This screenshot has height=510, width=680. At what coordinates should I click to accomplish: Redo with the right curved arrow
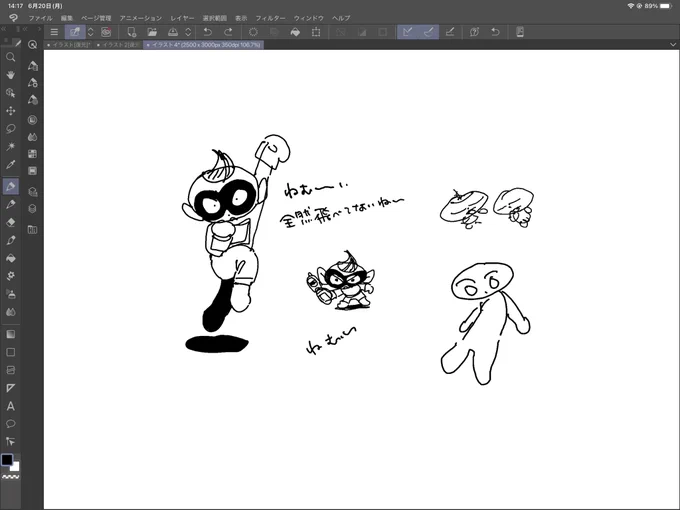pos(228,32)
